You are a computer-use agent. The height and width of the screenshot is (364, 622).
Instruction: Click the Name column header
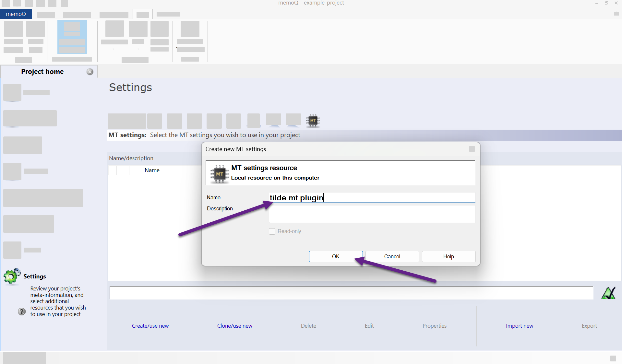click(x=152, y=170)
